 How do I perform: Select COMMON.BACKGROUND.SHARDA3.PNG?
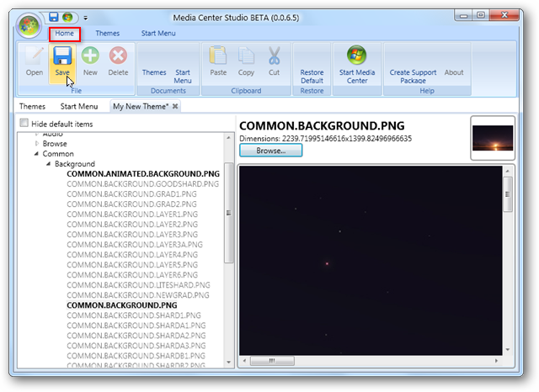[136, 346]
